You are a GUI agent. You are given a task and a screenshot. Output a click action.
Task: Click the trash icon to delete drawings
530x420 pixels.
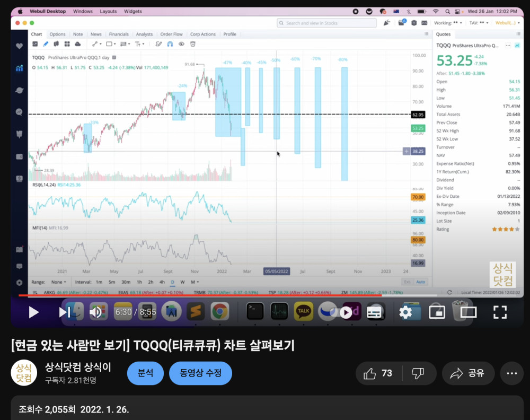point(192,45)
